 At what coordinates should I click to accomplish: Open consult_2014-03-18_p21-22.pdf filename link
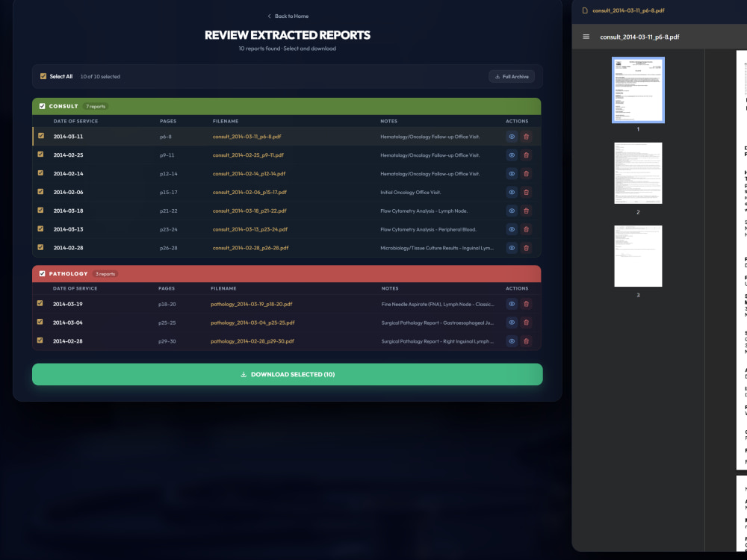point(249,211)
